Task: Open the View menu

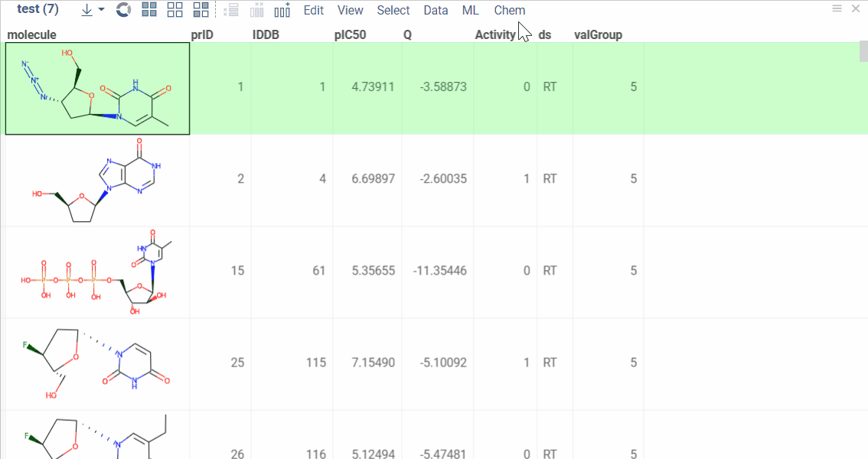Action: tap(351, 11)
